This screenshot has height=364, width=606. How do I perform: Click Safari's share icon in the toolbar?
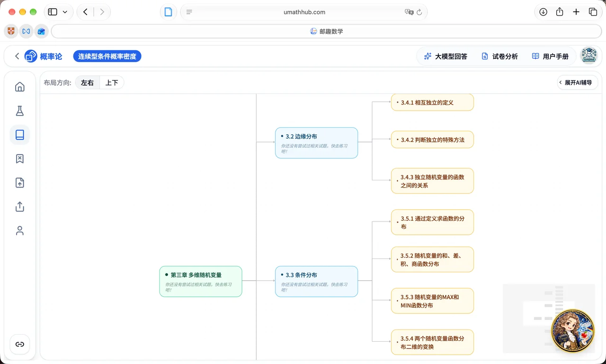(560, 12)
